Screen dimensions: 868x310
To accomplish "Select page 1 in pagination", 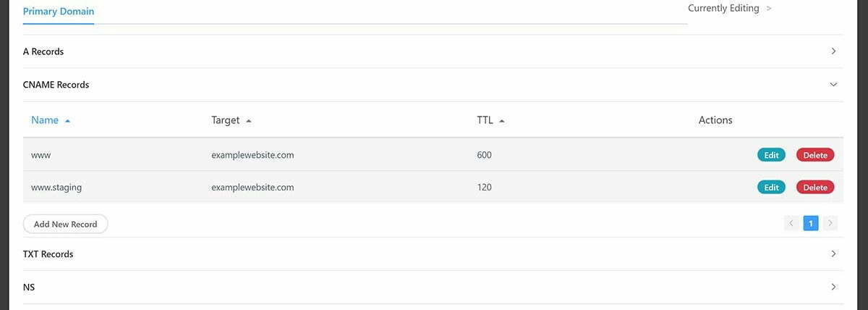I will click(811, 223).
